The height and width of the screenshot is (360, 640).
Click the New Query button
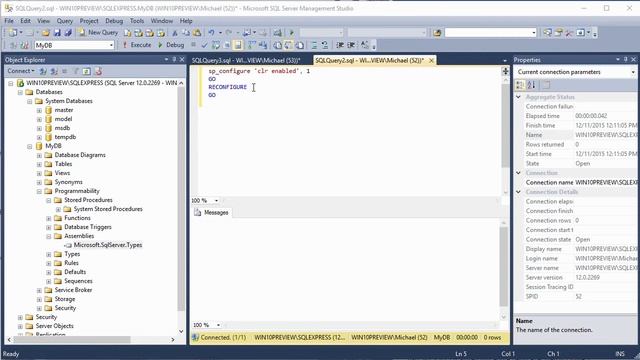point(98,33)
